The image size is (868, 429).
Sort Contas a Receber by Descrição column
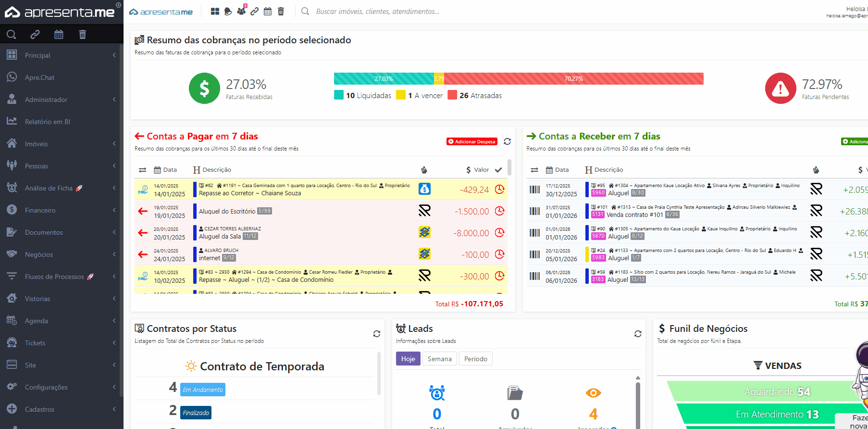coord(604,170)
